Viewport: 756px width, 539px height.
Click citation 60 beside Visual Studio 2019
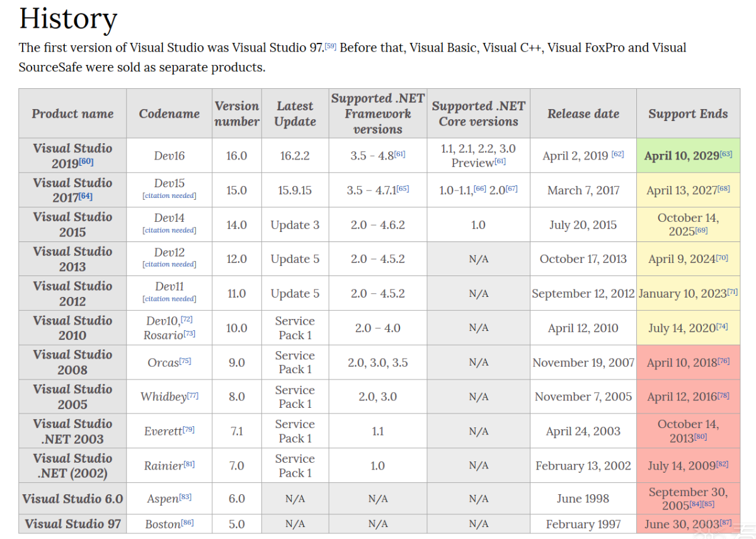(85, 163)
